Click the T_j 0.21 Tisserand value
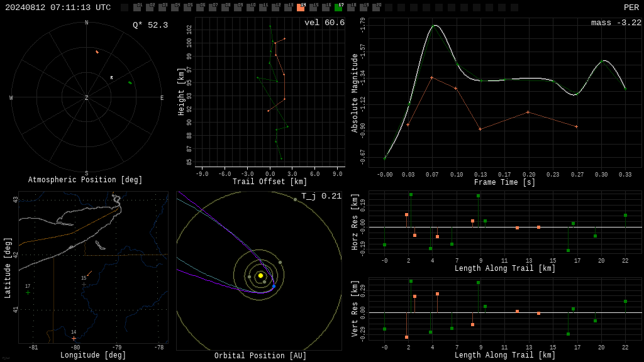Image resolution: width=644 pixels, height=362 pixels. click(321, 196)
